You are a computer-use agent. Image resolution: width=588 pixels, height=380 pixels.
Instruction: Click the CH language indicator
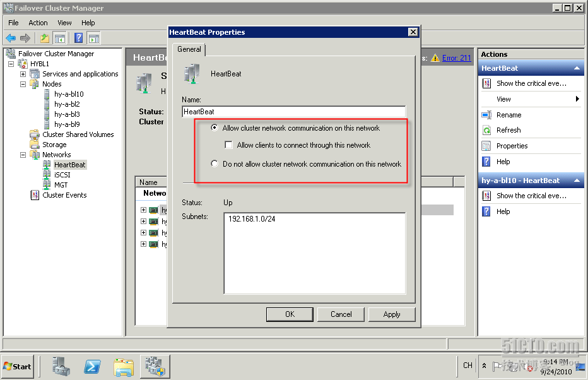pos(467,365)
